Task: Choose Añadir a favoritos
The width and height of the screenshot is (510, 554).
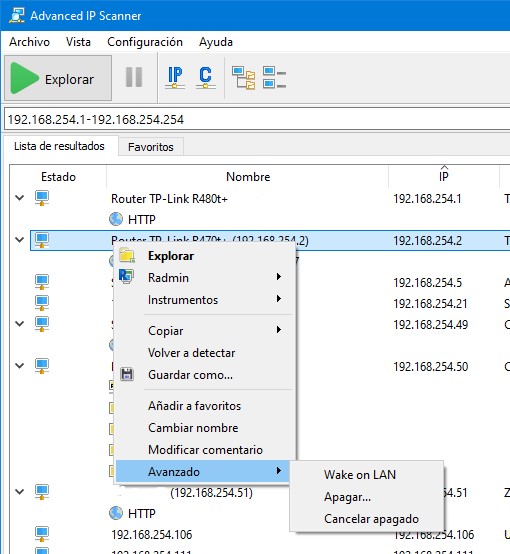Action: point(205,406)
